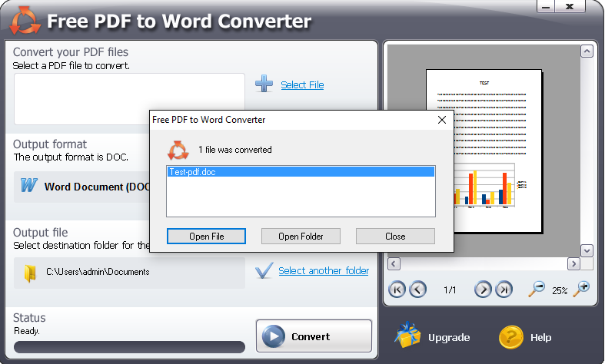Screen dimensions: 605x364
Task: Zoom in the preview with plus magnifier
Action: (581, 289)
